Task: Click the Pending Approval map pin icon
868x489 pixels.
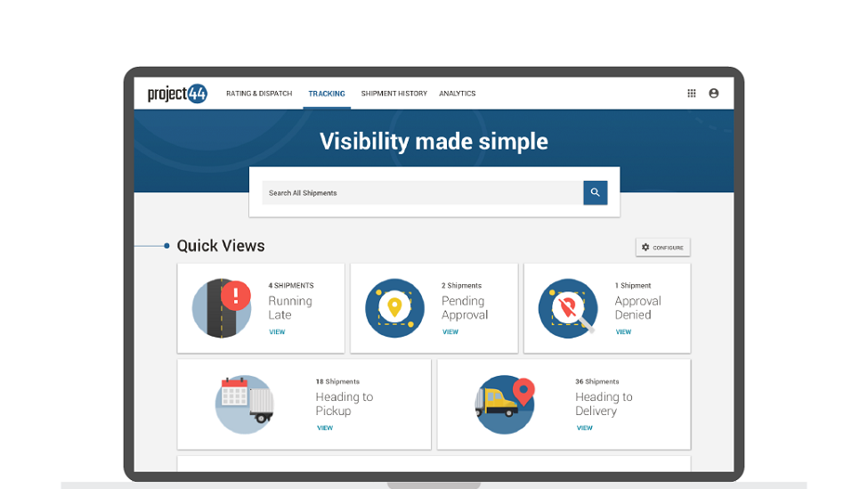Action: pos(394,308)
